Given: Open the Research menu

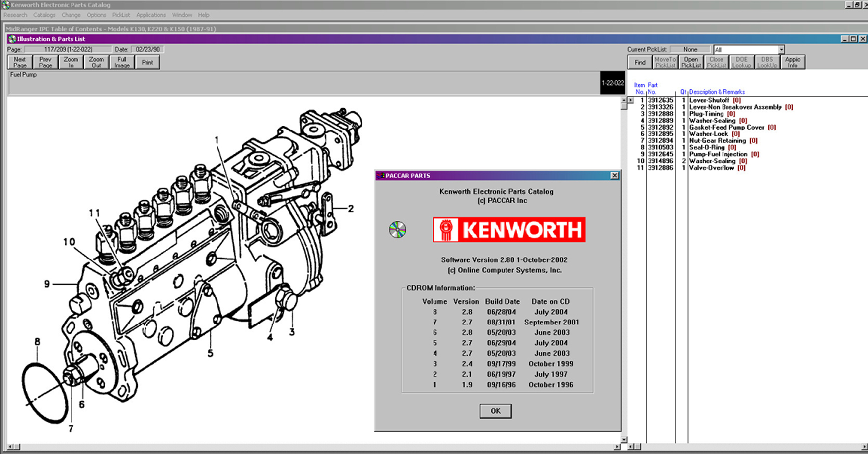Looking at the screenshot, I should click(15, 15).
